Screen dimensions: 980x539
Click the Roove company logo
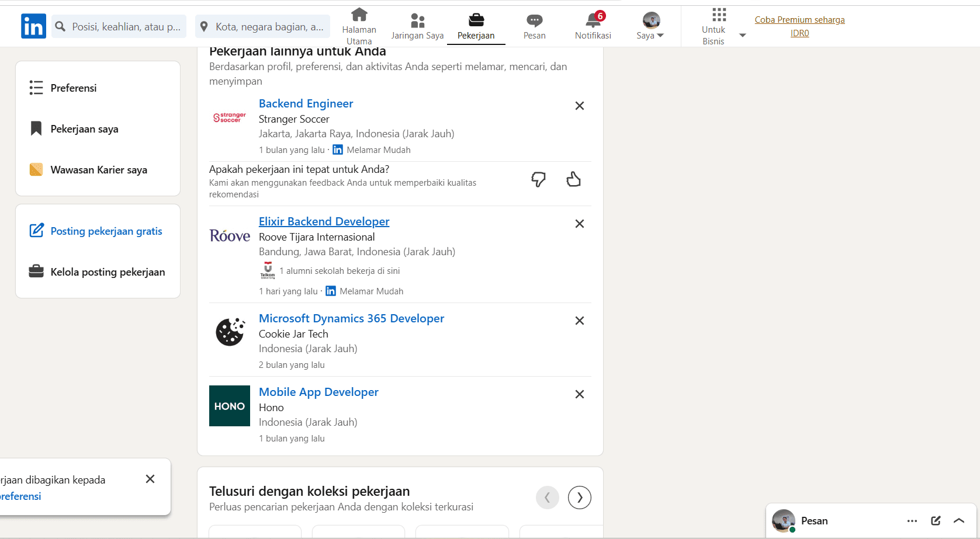(x=230, y=236)
